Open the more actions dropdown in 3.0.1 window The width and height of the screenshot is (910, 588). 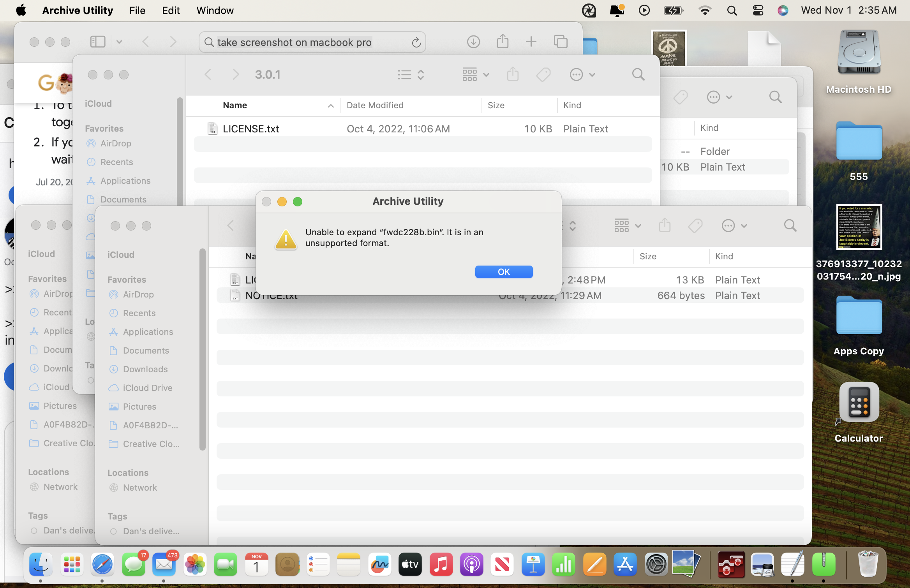click(582, 74)
